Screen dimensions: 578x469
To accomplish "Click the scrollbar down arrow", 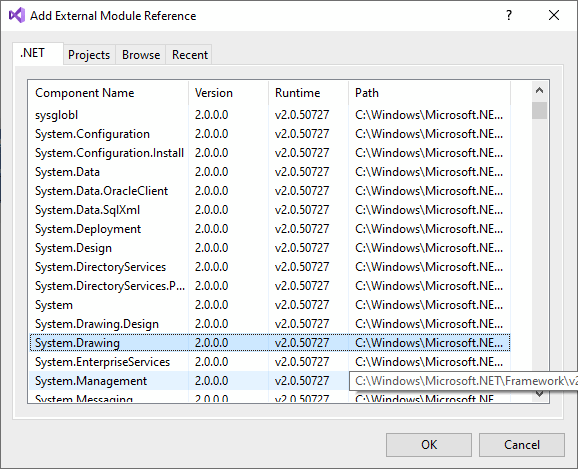I will tap(539, 394).
